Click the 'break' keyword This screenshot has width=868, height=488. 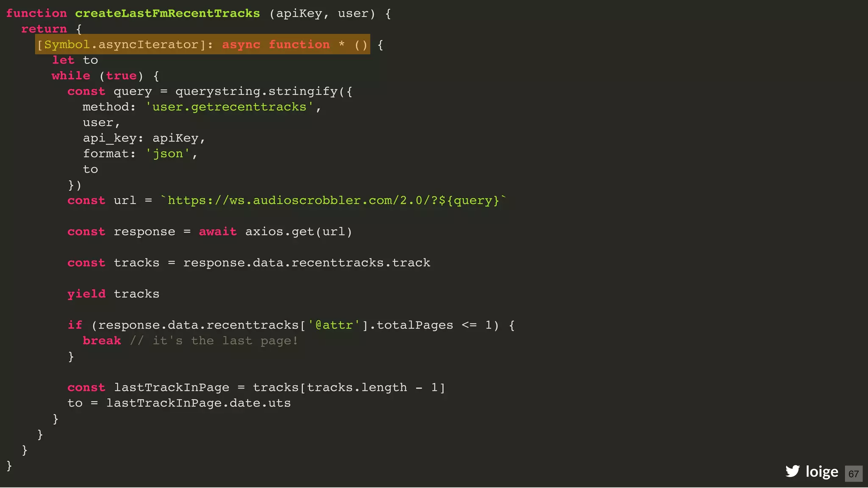(x=102, y=341)
